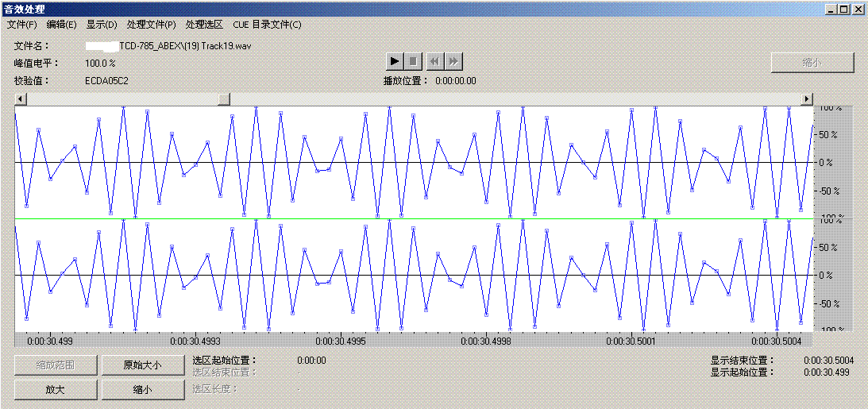Close the 音效处理 window

858,10
